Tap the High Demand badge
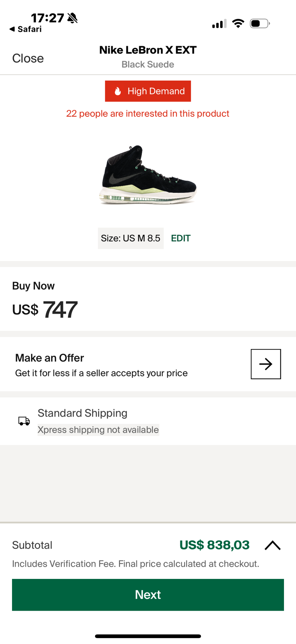The width and height of the screenshot is (296, 644). pos(148,91)
